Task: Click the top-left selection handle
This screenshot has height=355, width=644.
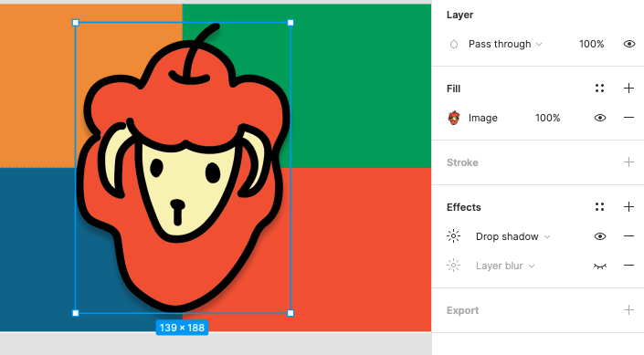Action: 76,23
